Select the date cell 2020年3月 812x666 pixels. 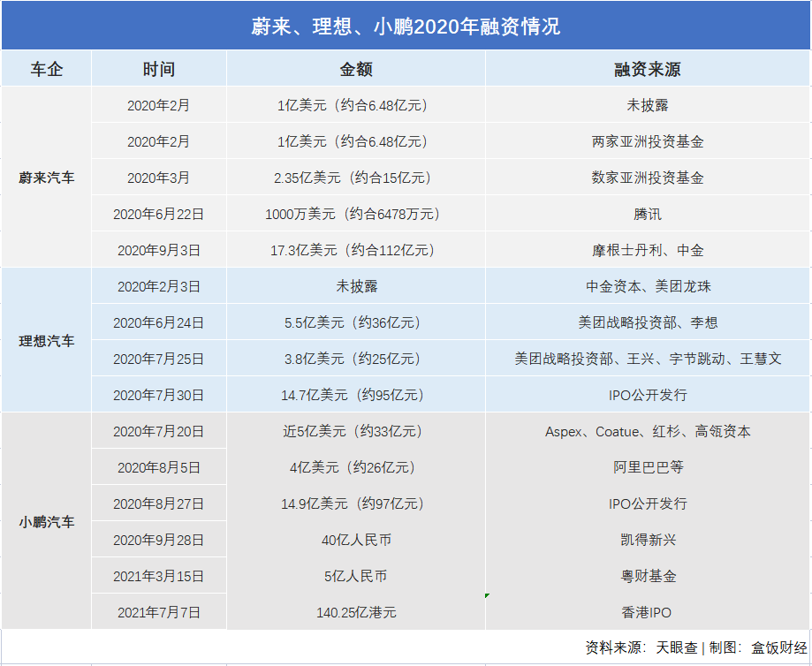(x=159, y=178)
